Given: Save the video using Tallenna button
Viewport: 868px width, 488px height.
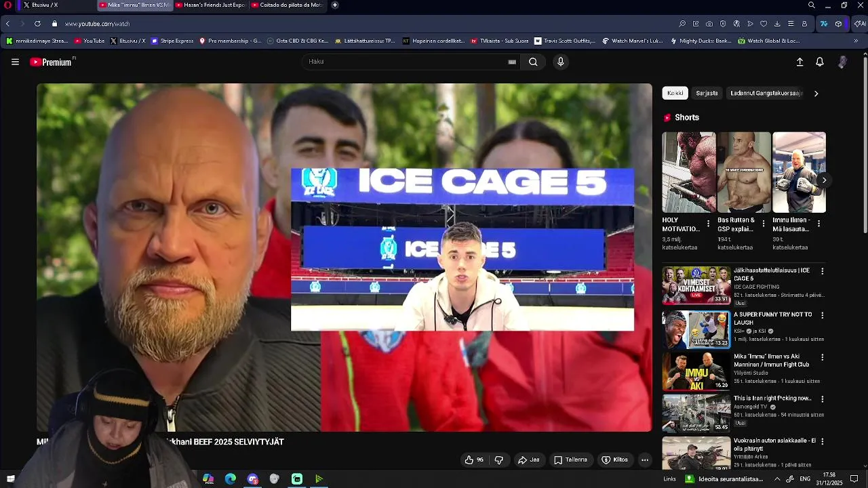Looking at the screenshot, I should (570, 460).
